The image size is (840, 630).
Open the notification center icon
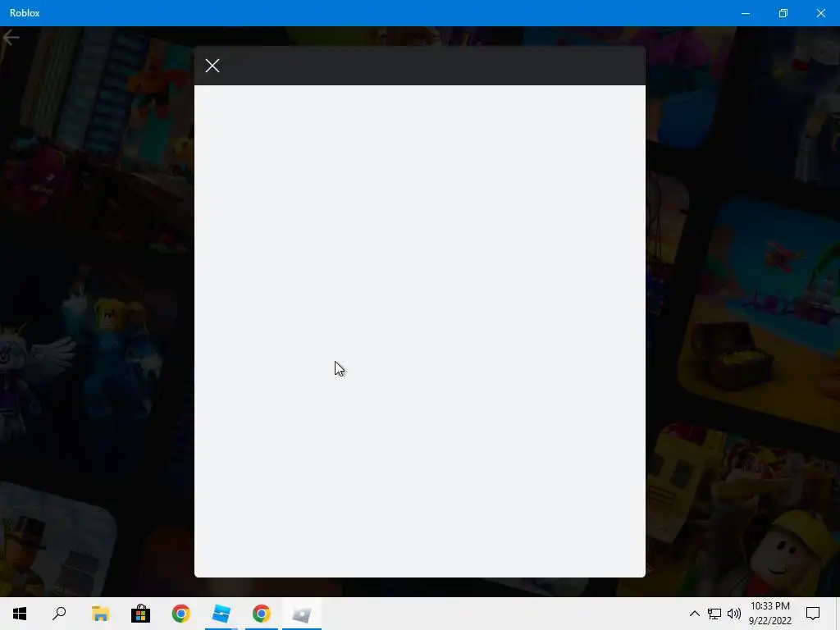point(813,614)
